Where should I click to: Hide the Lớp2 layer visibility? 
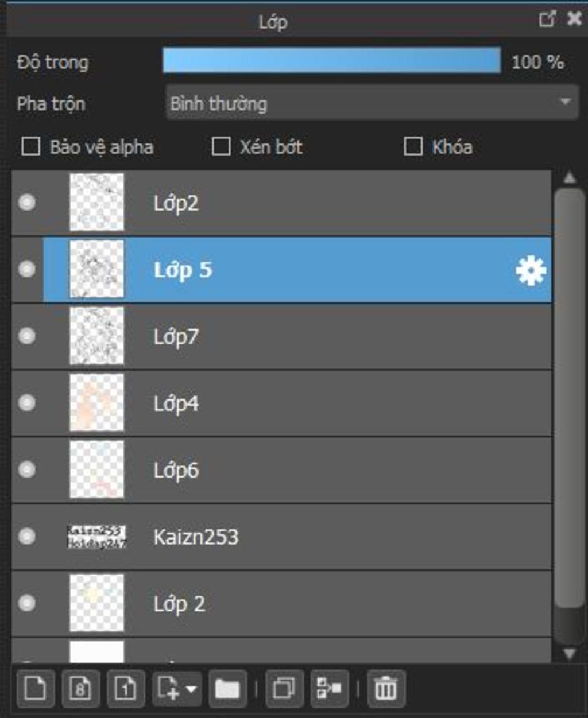click(27, 202)
